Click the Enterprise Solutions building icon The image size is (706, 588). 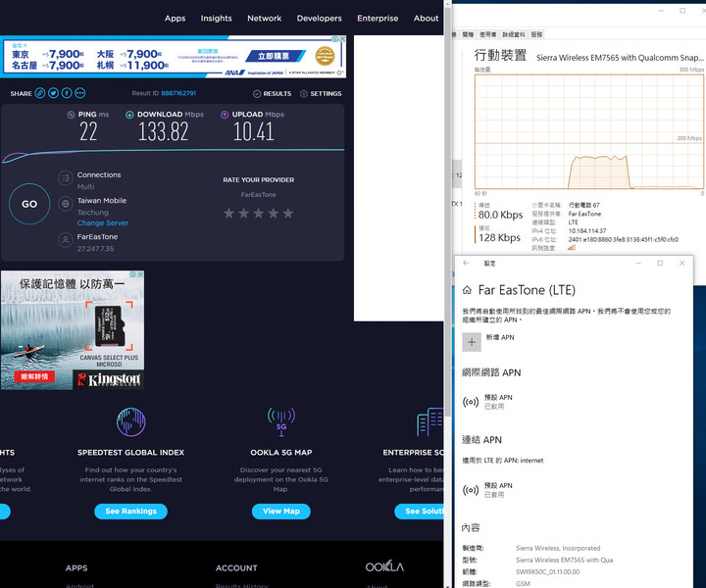[430, 422]
